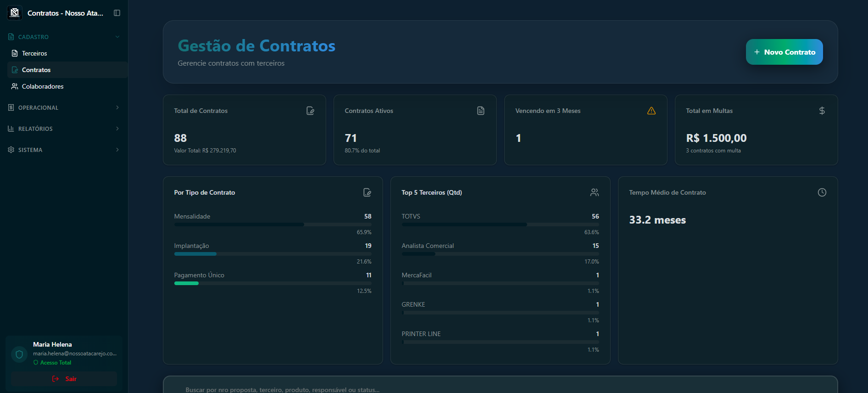Image resolution: width=868 pixels, height=393 pixels.
Task: Click the shield avatar icon for Maria Helena
Action: (x=19, y=354)
